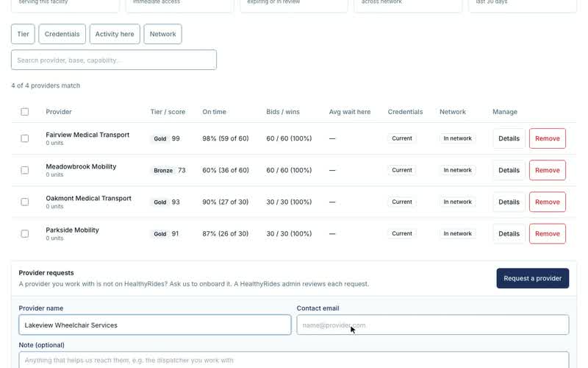
Task: Click the 4 of 4 providers match text
Action: coord(46,85)
